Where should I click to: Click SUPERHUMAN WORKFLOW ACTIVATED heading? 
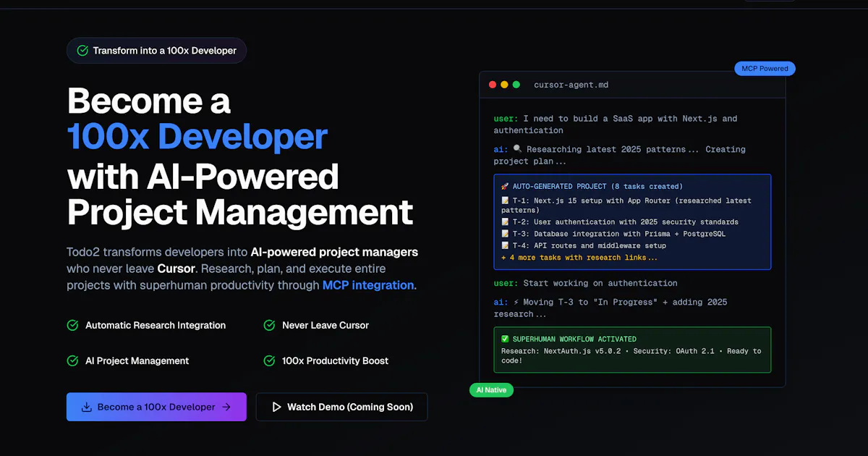tap(574, 339)
